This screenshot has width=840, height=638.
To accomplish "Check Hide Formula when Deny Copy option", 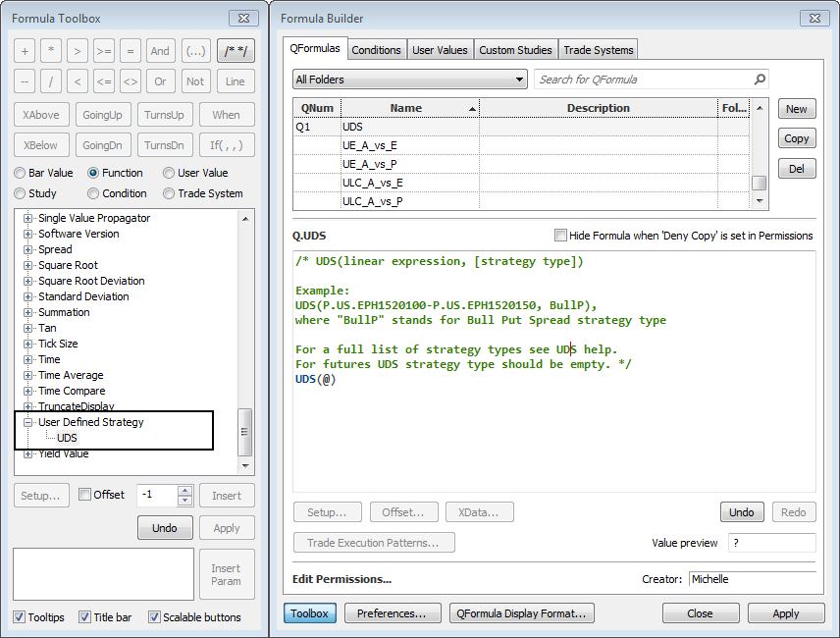I will coord(560,236).
